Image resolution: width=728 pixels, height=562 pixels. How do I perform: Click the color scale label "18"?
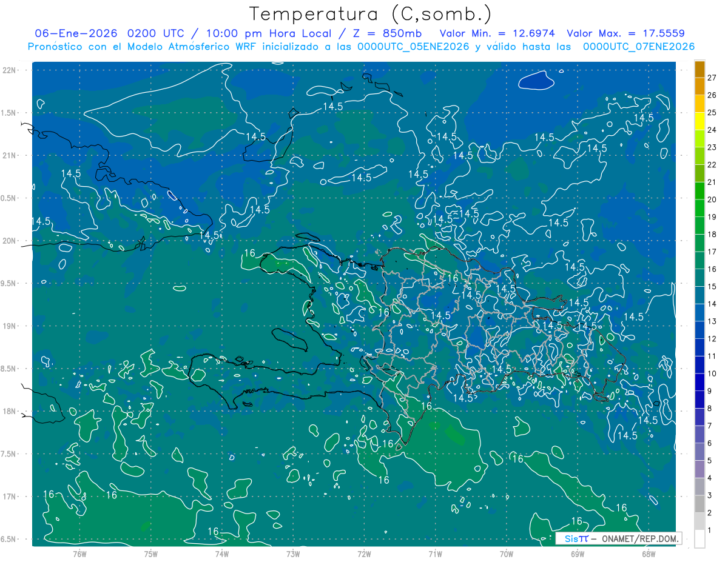pyautogui.click(x=712, y=234)
